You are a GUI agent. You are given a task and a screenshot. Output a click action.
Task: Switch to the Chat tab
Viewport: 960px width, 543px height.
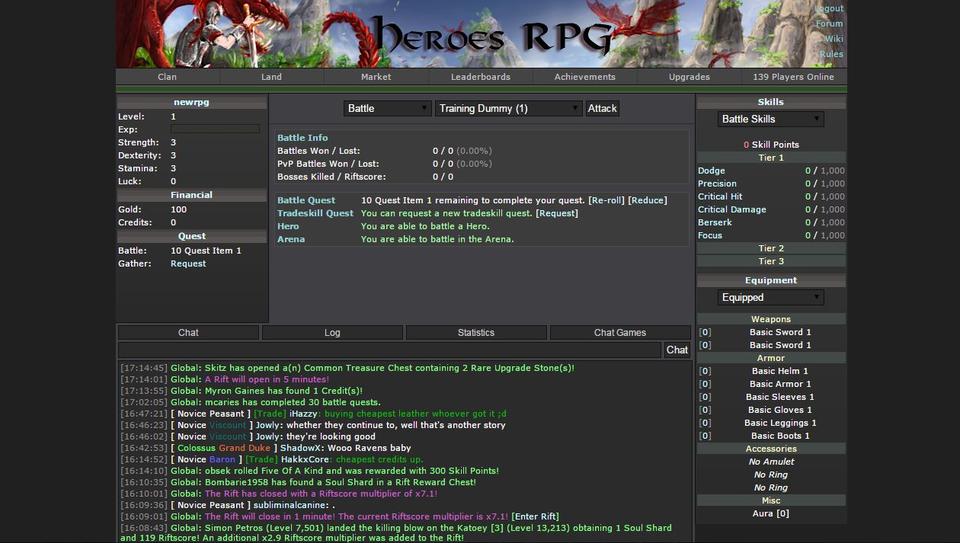click(188, 332)
